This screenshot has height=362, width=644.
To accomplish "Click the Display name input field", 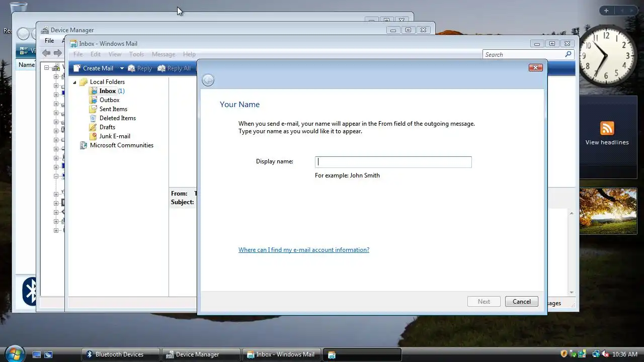I will click(x=393, y=162).
